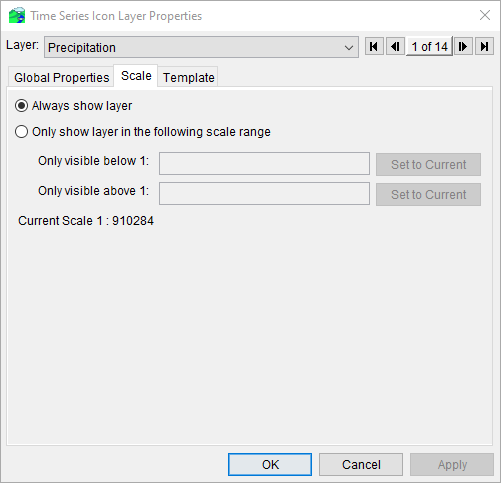
Task: Go to previous layer arrow button
Action: pyautogui.click(x=395, y=46)
